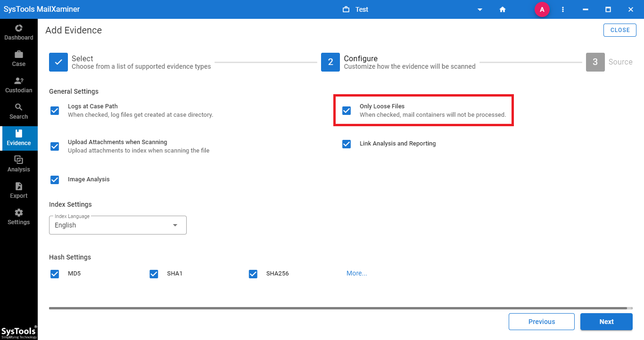Go to the Custodian section icon

tap(19, 81)
